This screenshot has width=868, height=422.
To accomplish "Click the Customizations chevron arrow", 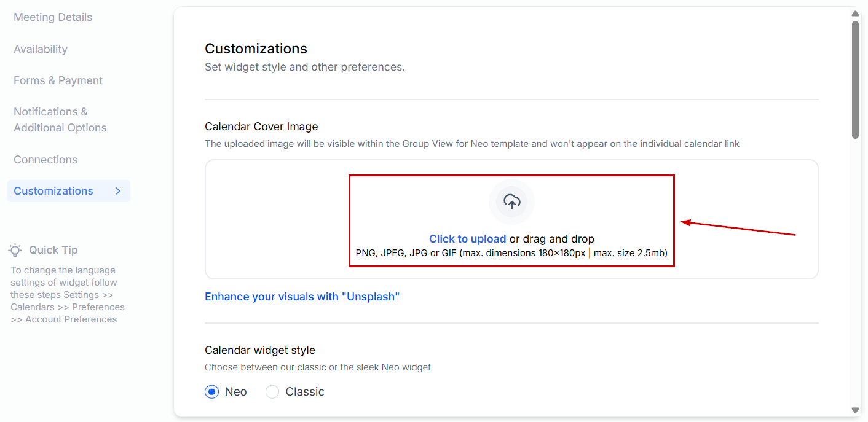I will 118,191.
